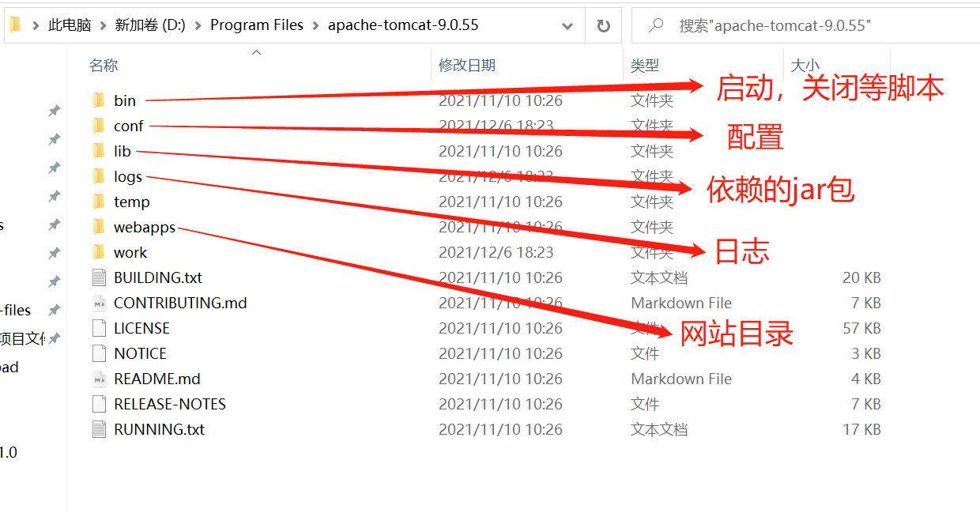Select the bin folder icon
980x513 pixels.
[x=99, y=100]
